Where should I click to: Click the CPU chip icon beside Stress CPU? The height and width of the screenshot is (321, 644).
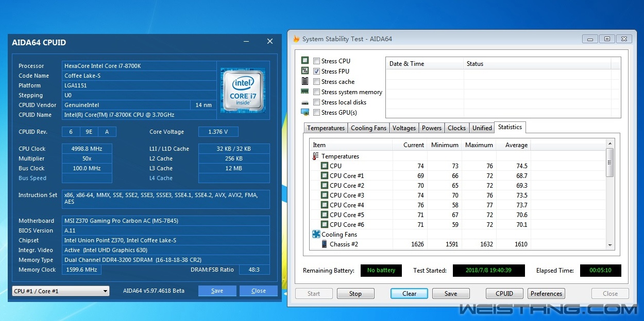point(305,61)
